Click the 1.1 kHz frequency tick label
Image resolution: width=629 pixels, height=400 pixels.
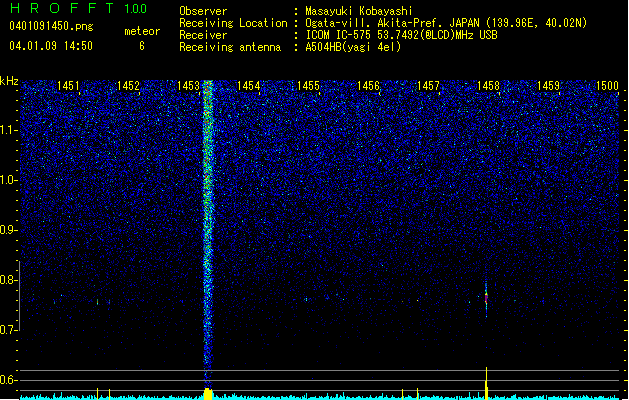coord(8,130)
